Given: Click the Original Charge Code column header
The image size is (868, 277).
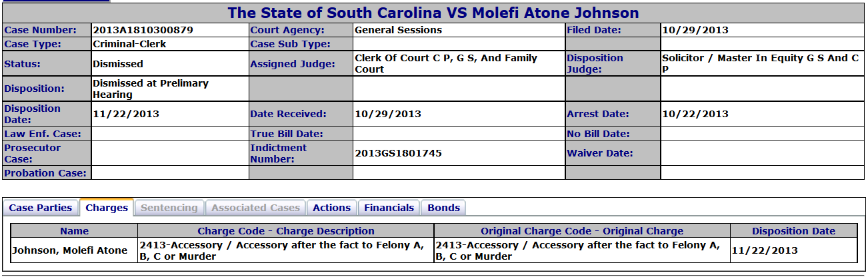Looking at the screenshot, I should point(582,231).
